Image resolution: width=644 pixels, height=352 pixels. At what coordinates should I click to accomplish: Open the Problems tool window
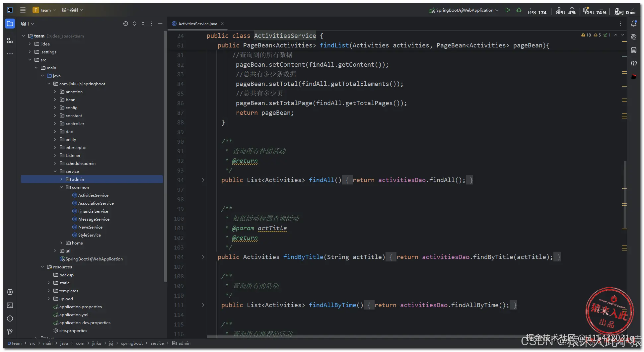10,318
